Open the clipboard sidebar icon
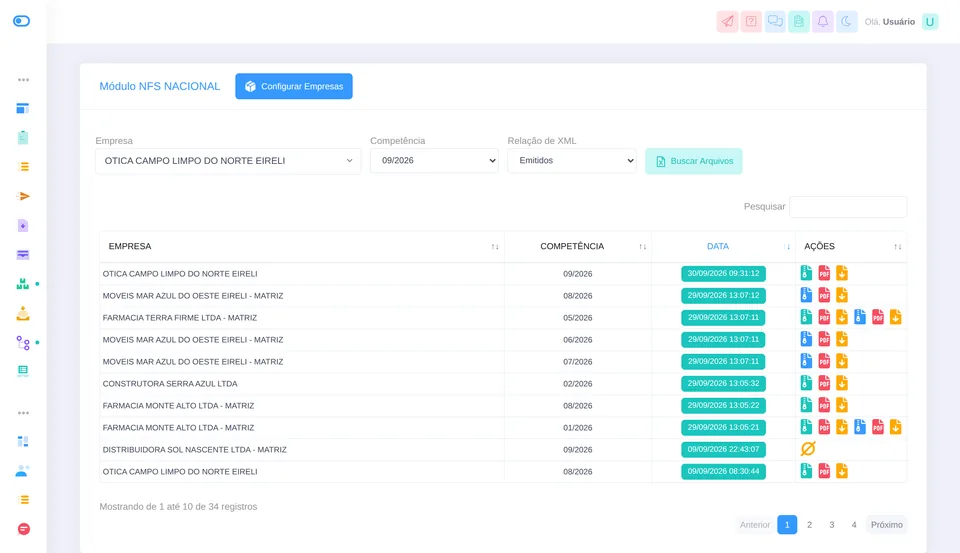 pyautogui.click(x=23, y=137)
